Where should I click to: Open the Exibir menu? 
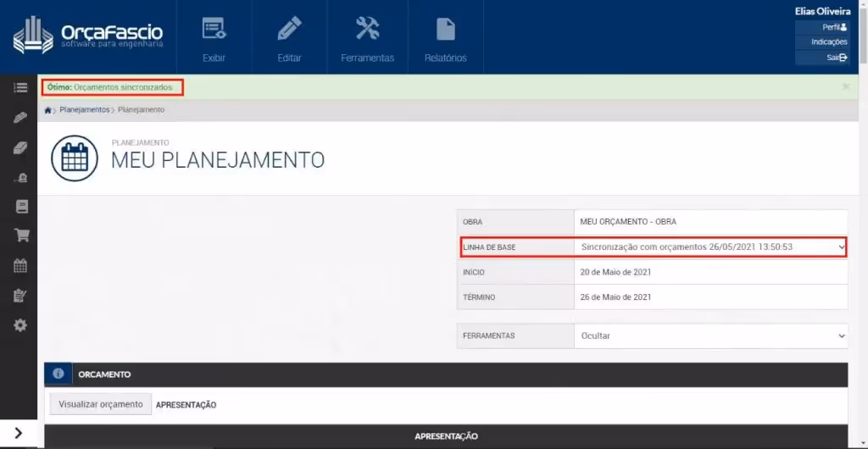point(214,37)
